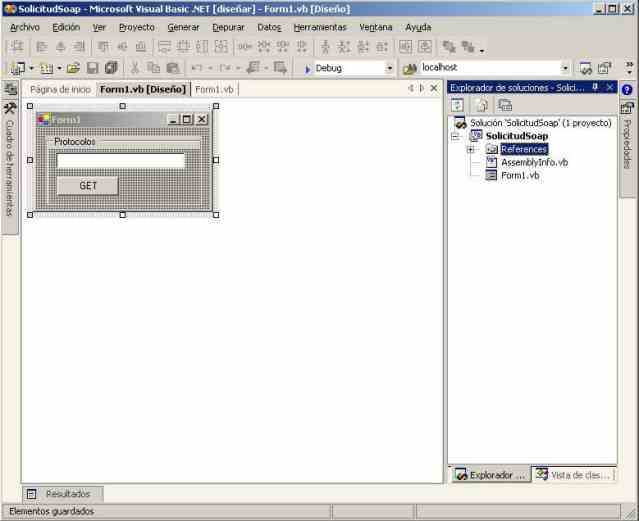Click the Undo arrow icon
Viewport: 639px width, 521px height.
click(197, 68)
